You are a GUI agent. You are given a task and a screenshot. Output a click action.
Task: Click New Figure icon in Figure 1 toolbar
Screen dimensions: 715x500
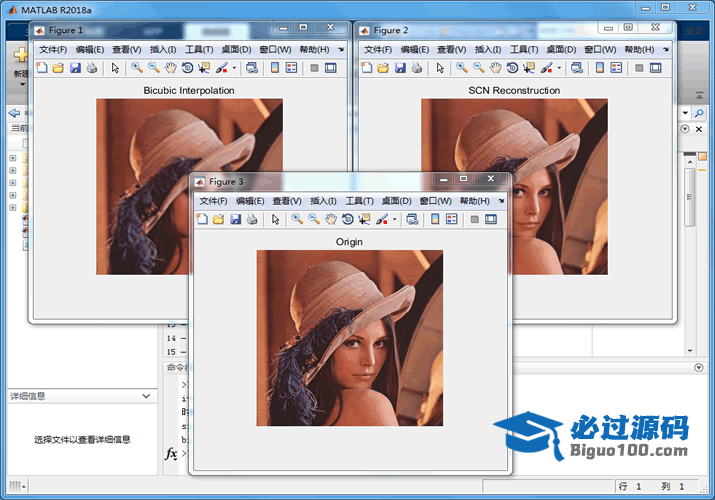point(41,68)
